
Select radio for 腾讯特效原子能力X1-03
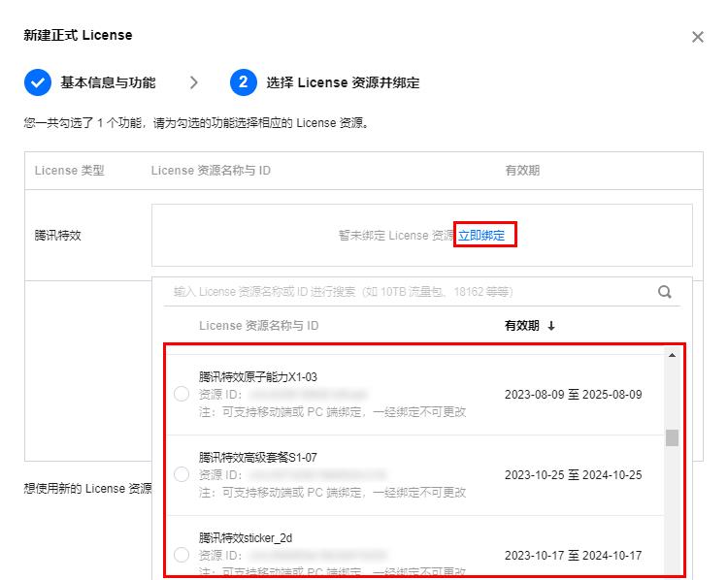pyautogui.click(x=182, y=394)
